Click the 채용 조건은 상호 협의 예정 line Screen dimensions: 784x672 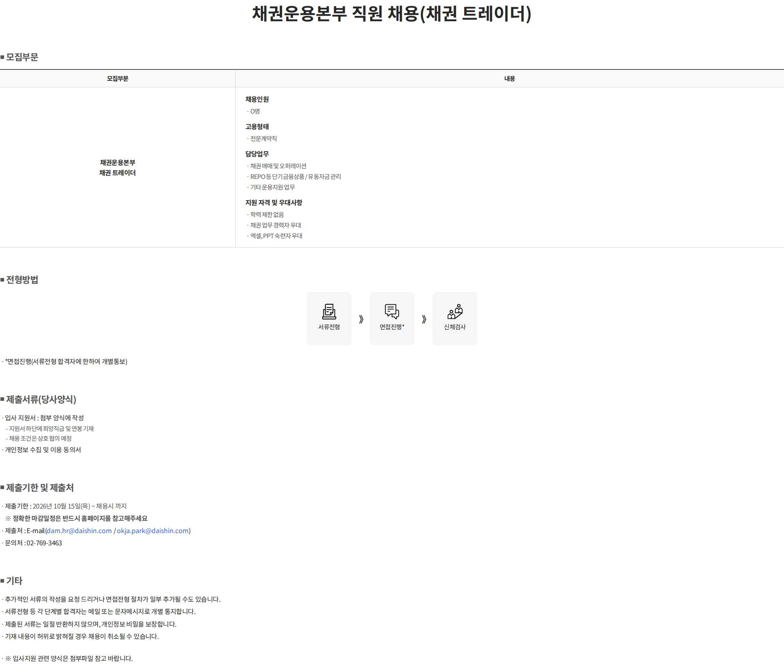click(x=40, y=438)
